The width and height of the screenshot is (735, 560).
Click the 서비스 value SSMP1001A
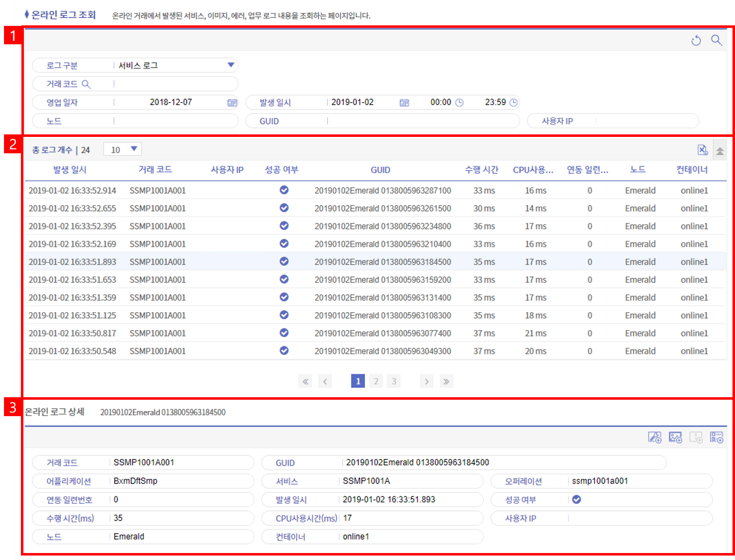367,481
